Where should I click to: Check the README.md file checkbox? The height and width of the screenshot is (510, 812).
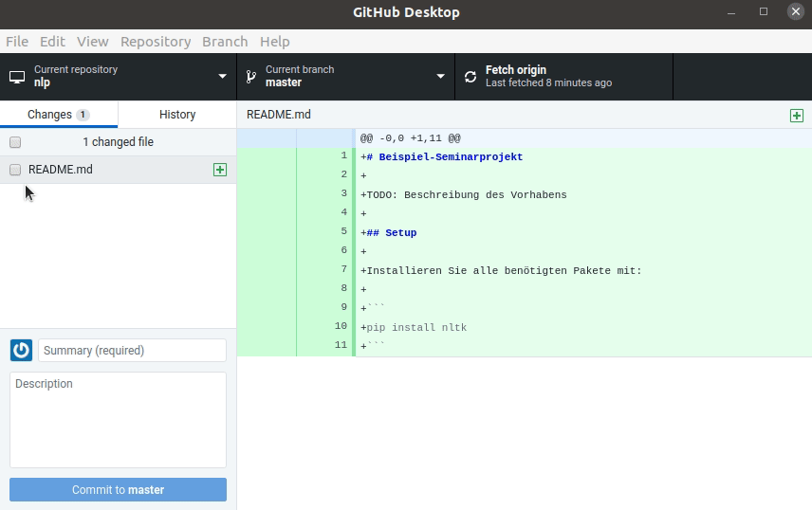(x=15, y=170)
